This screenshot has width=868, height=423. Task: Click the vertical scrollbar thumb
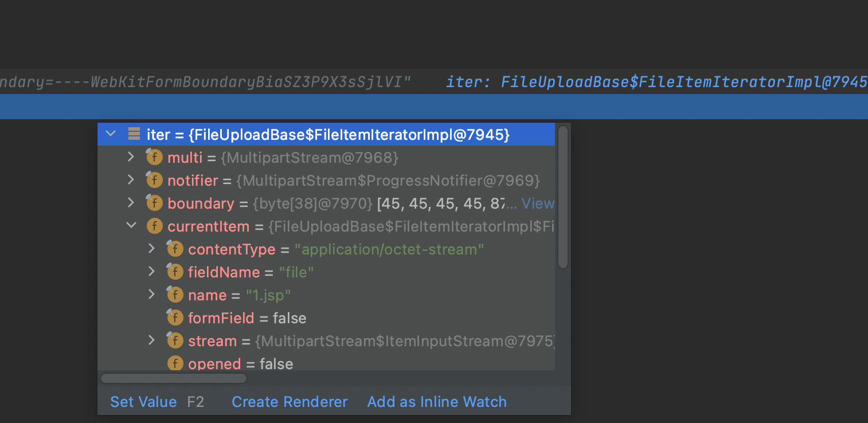(563, 197)
